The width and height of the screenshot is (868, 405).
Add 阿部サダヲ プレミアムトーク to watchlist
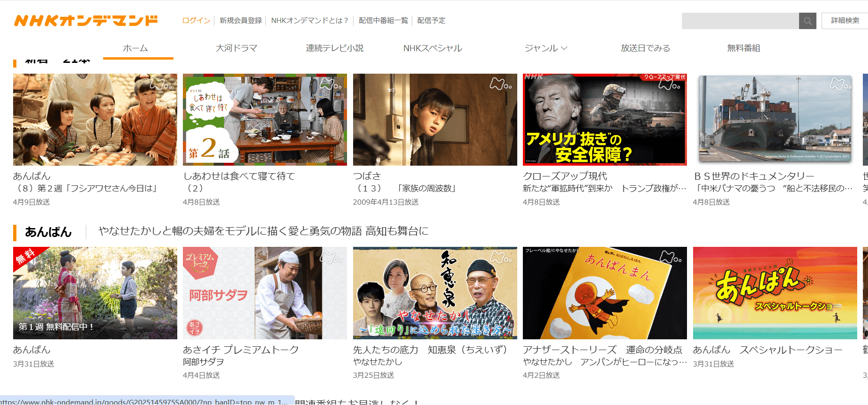[x=331, y=257]
